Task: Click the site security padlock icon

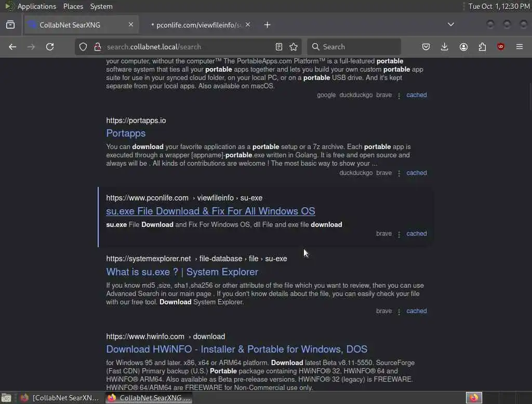Action: coord(98,47)
